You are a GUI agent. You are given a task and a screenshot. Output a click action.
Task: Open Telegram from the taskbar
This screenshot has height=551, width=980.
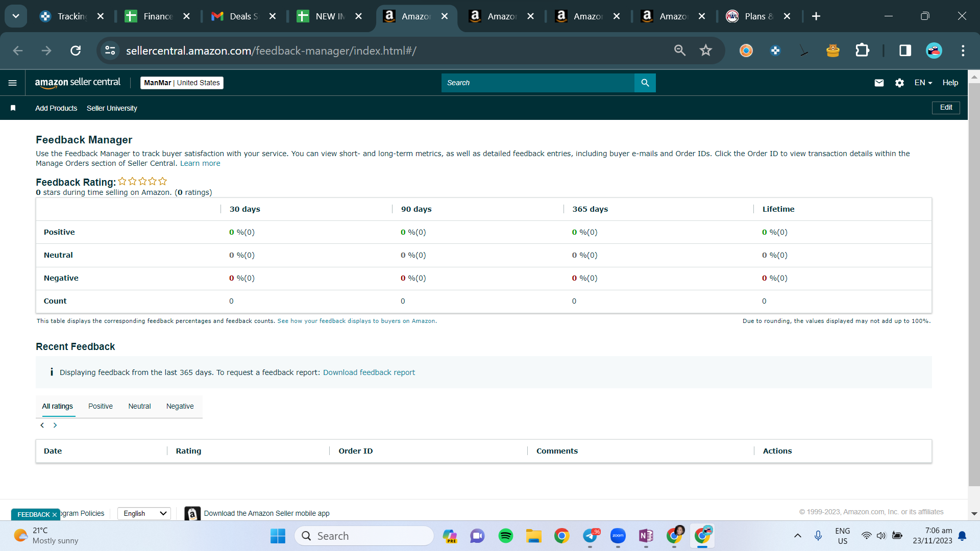point(591,536)
